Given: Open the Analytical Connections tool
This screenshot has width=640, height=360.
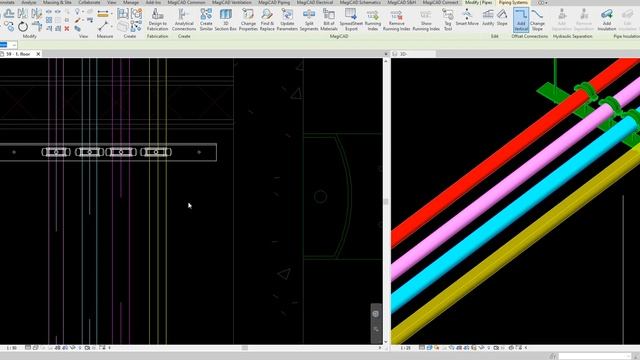Looking at the screenshot, I should (184, 20).
